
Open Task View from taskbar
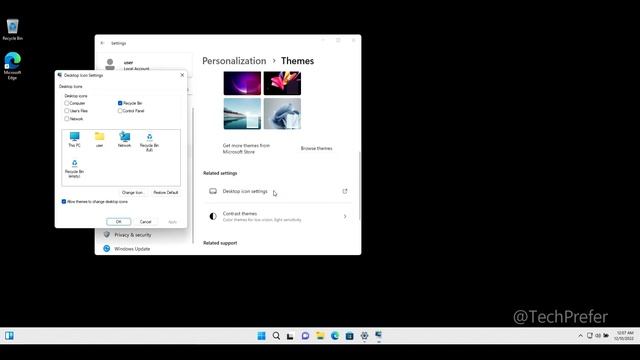point(290,336)
